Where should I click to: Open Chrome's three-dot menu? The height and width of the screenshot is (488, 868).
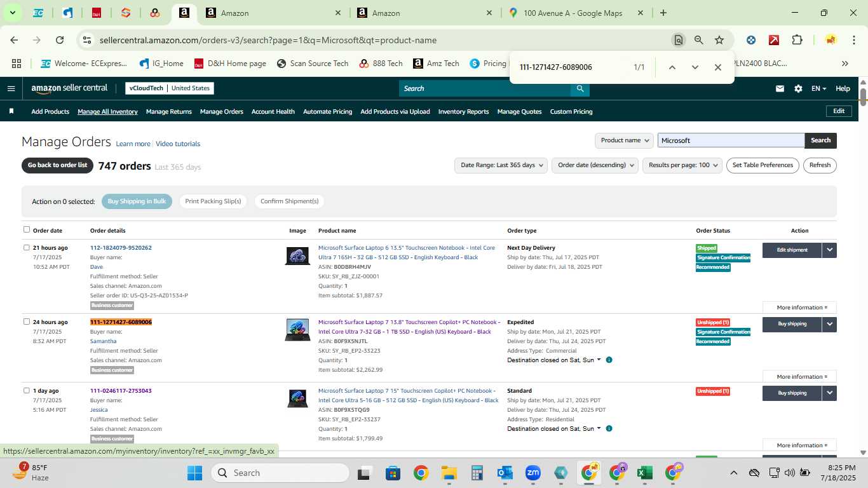[853, 40]
